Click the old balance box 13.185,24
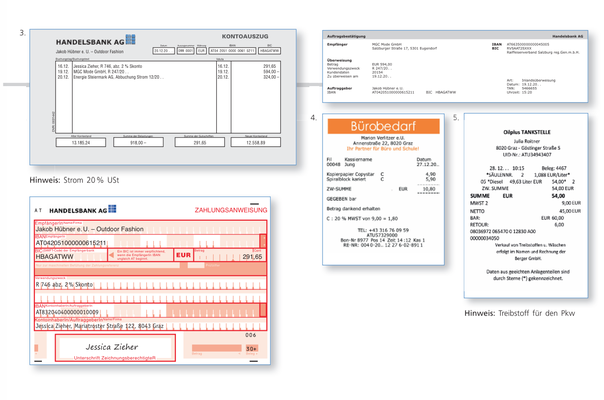 [81, 143]
